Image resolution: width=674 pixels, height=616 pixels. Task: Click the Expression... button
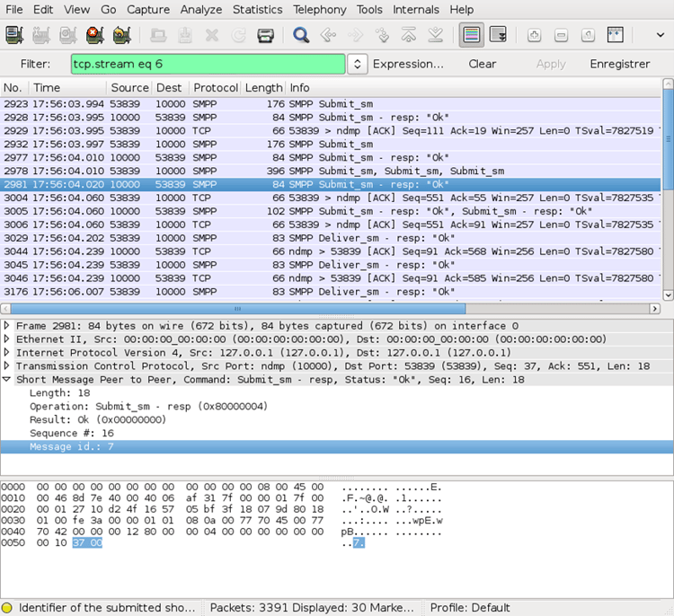pyautogui.click(x=408, y=65)
